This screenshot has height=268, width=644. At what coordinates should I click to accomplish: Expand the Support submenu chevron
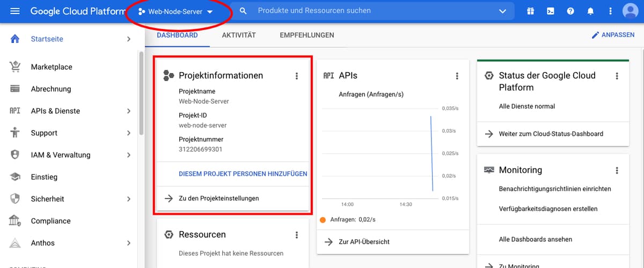coord(128,133)
